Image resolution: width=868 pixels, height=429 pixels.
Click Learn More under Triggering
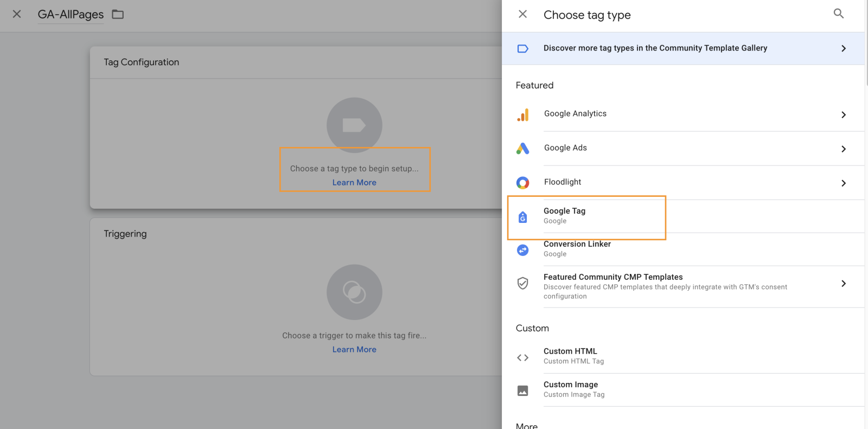[x=354, y=350]
